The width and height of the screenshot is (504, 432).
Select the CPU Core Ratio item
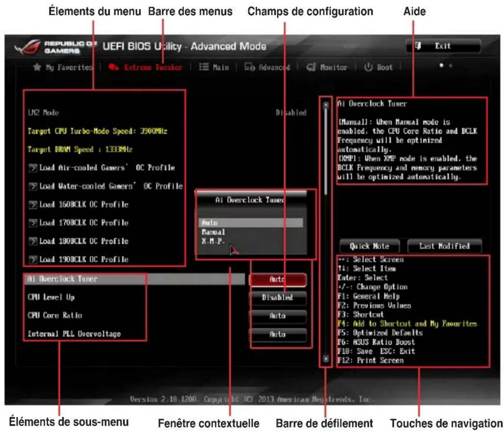[55, 315]
